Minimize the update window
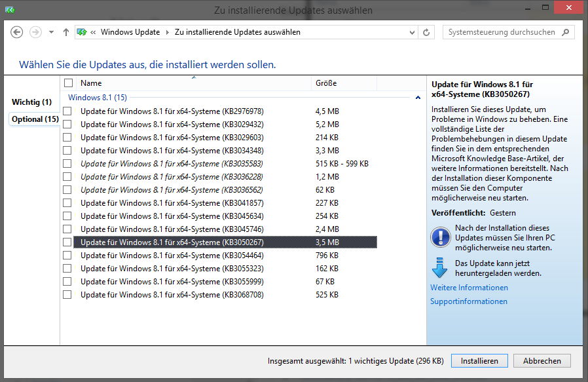The width and height of the screenshot is (588, 382). pos(528,8)
